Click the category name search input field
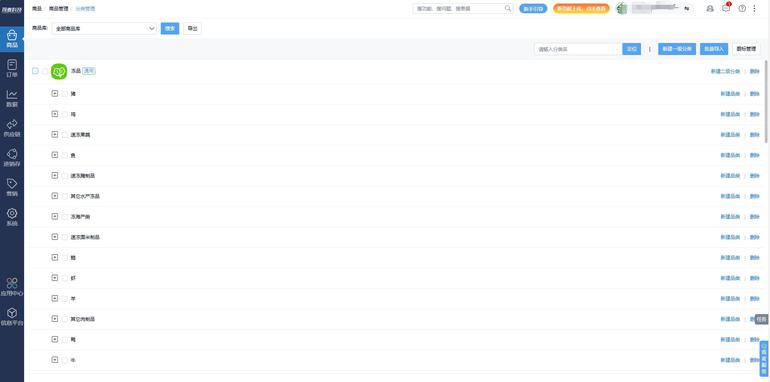Viewport: 770px width, 382px height. click(x=578, y=49)
